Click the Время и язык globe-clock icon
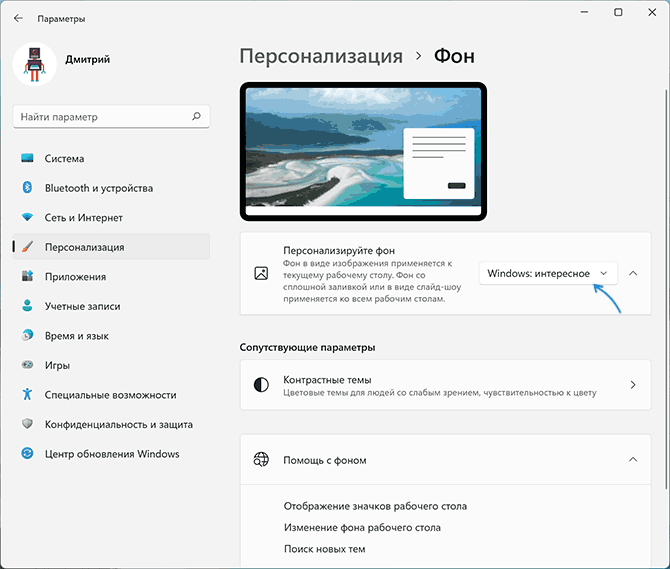Viewport: 670px width, 569px height. point(27,335)
